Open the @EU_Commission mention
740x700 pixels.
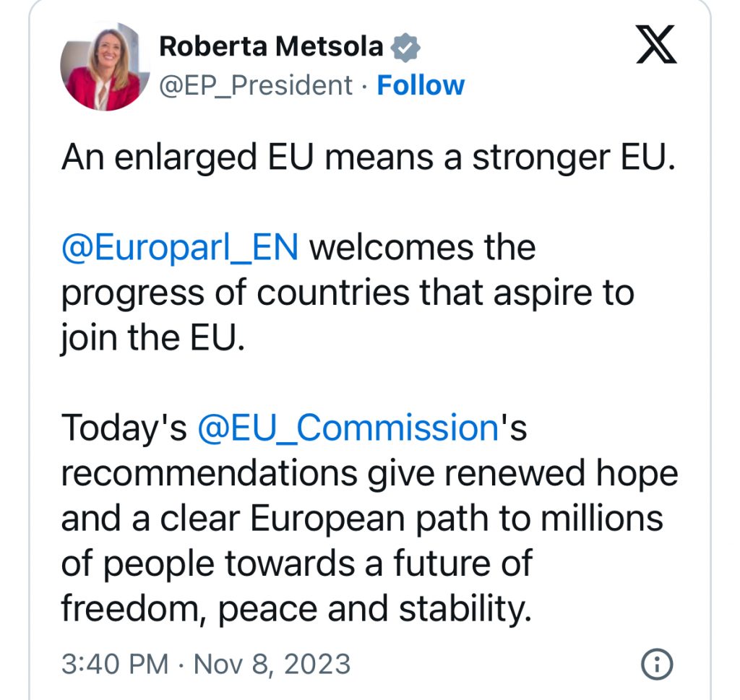[348, 428]
